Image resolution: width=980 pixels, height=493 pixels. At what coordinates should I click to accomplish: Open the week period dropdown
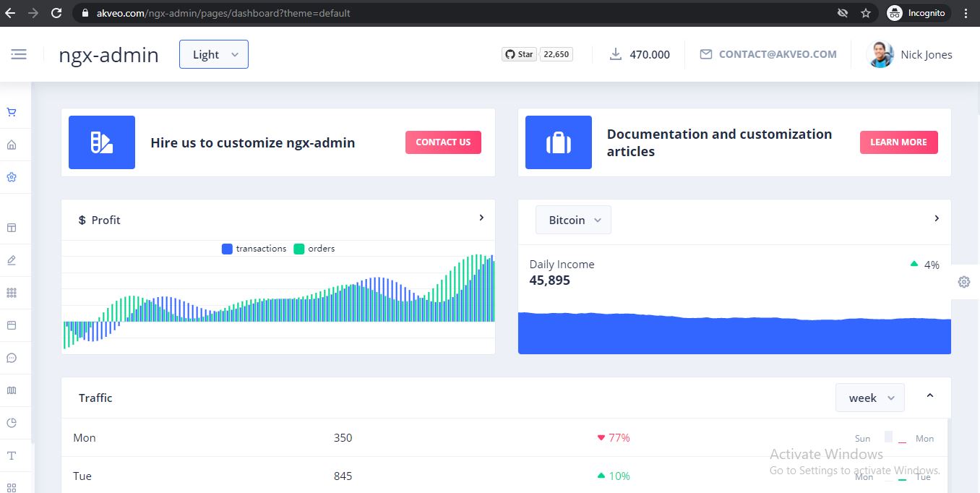(x=870, y=398)
